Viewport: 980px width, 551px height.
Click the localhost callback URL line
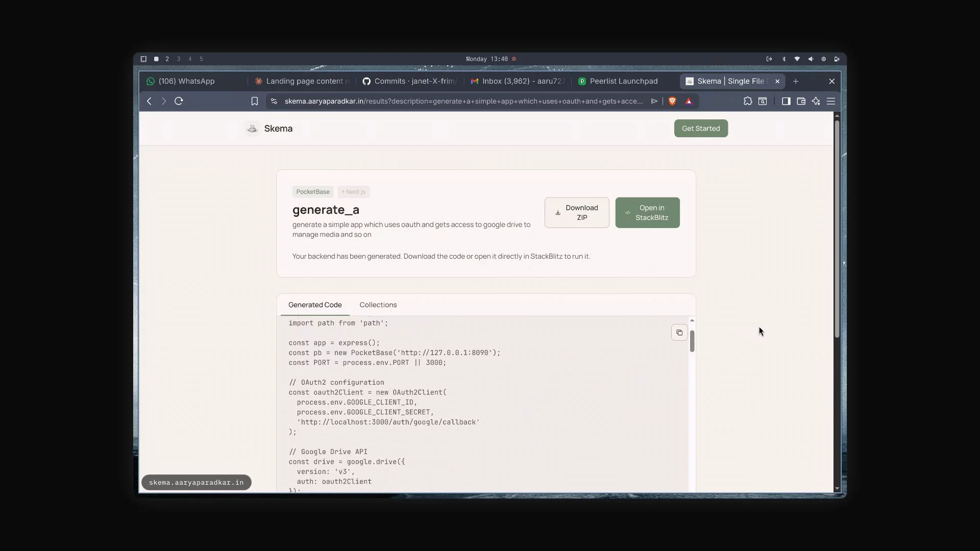click(388, 422)
